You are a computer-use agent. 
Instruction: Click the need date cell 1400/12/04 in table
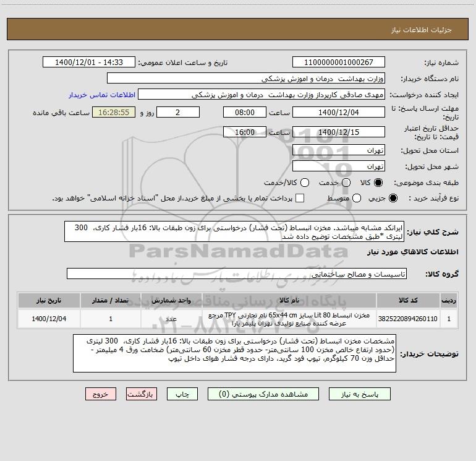pos(49,319)
